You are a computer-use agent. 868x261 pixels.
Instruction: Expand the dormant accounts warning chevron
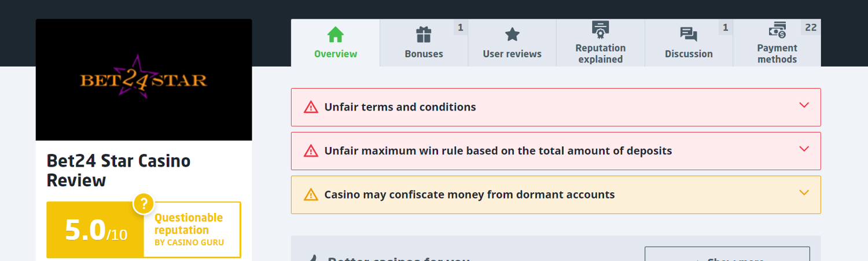(x=803, y=193)
